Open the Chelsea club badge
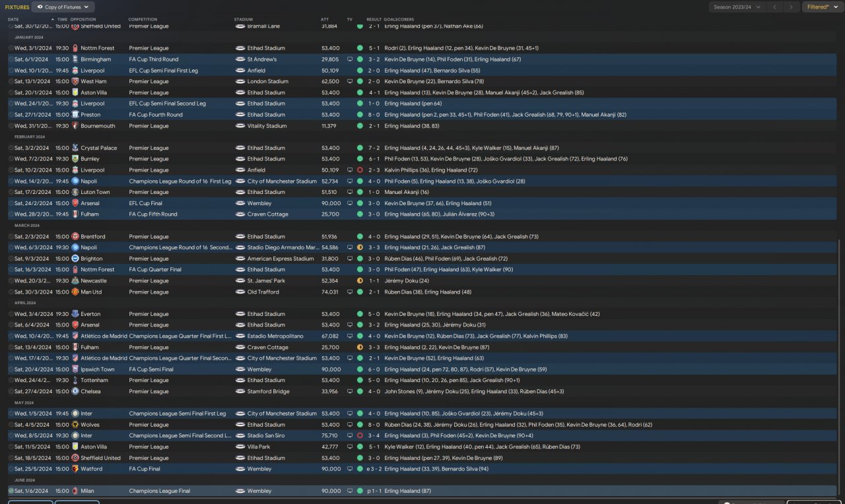The height and width of the screenshot is (504, 845). 75,391
